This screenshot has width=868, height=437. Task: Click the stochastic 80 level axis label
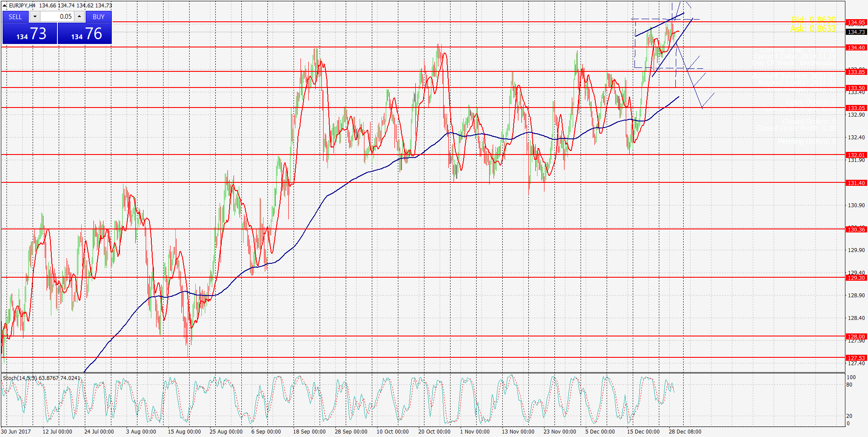[849, 385]
